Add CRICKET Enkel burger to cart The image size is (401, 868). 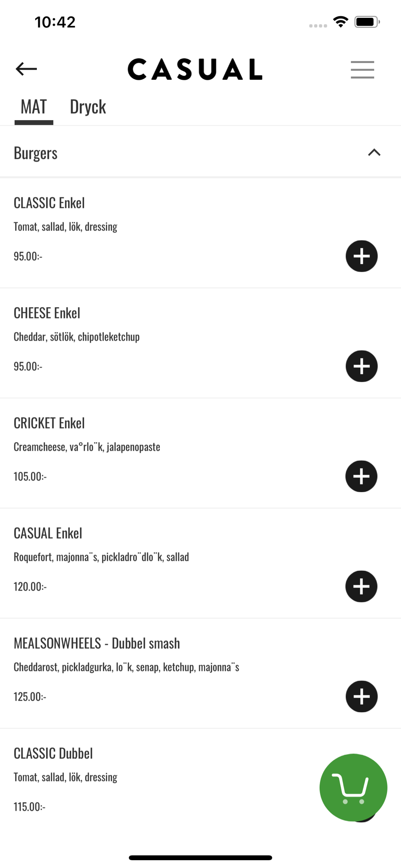click(362, 477)
